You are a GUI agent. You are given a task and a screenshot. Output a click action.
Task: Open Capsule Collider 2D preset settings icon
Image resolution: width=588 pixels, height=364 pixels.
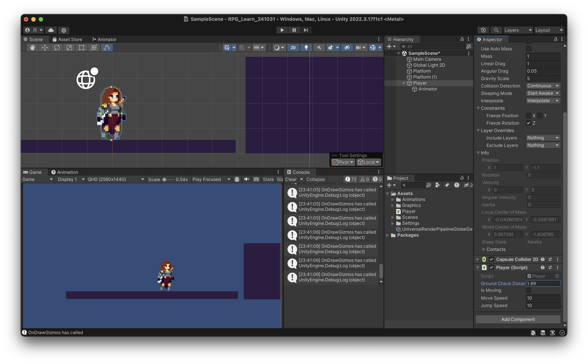[550, 259]
